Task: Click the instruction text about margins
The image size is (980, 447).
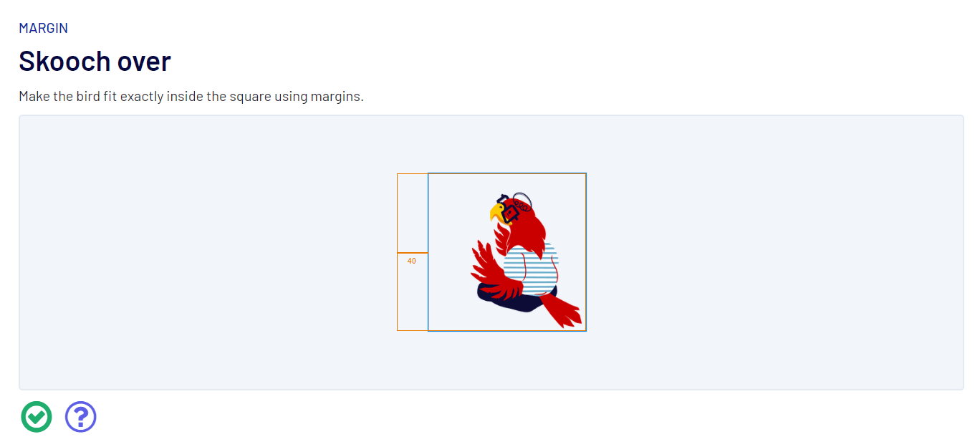Action: 191,97
